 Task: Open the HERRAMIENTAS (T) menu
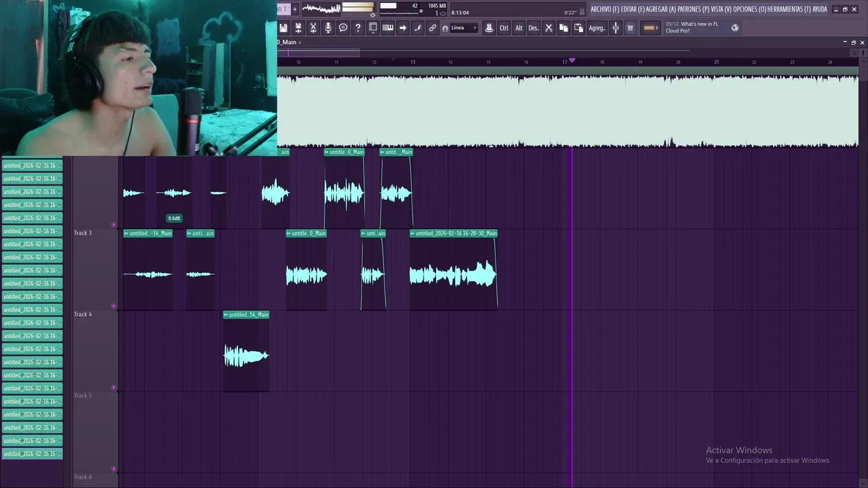tap(789, 9)
